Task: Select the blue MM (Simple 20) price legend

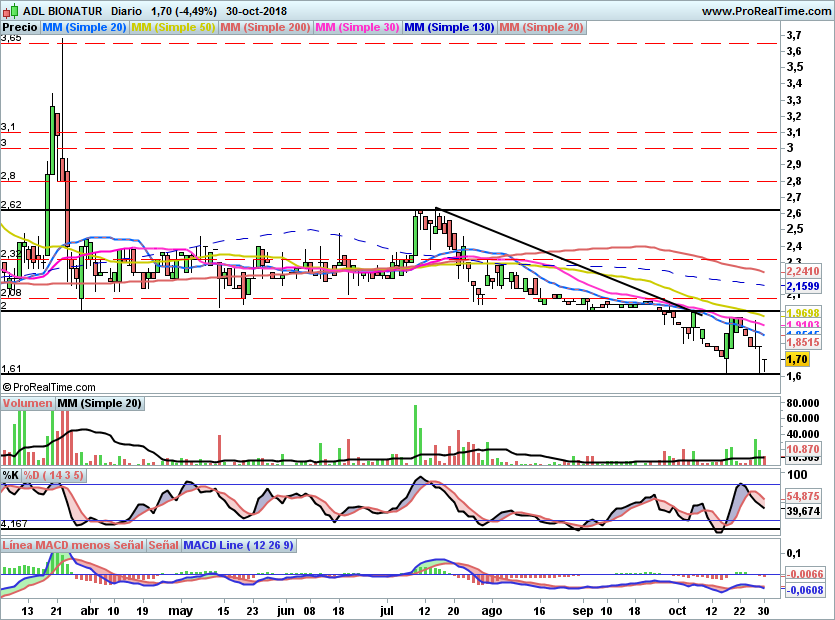Action: pyautogui.click(x=84, y=27)
